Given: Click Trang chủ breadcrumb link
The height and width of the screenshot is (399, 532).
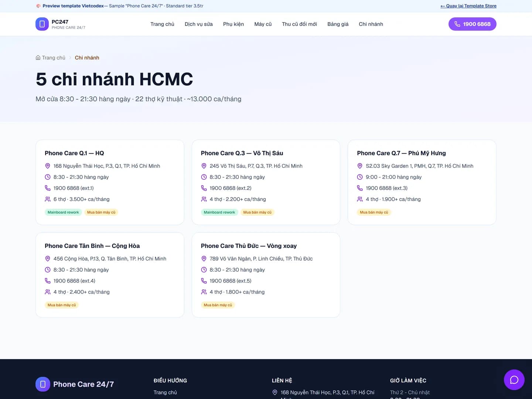Looking at the screenshot, I should point(54,58).
